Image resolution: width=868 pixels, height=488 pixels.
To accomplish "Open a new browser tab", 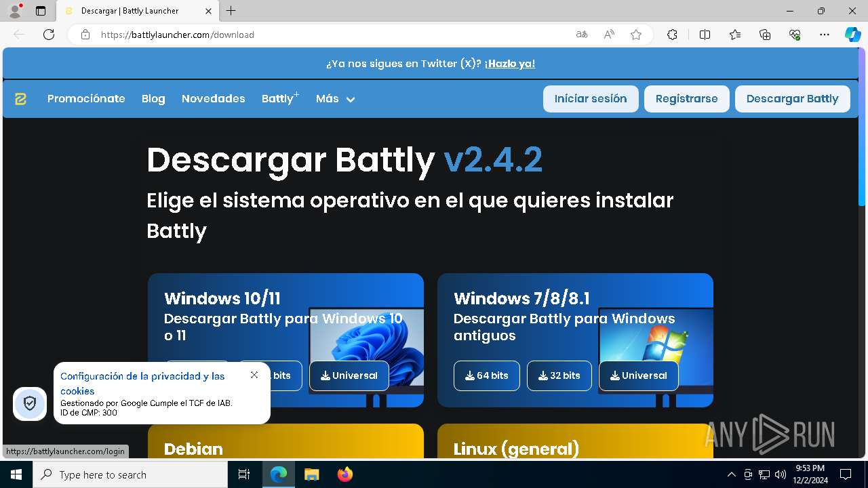I will click(x=231, y=11).
